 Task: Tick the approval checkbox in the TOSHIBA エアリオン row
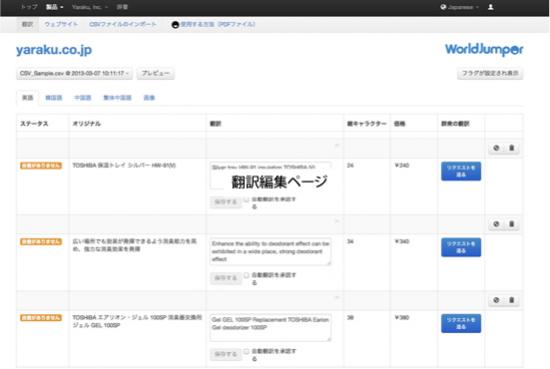click(x=247, y=351)
